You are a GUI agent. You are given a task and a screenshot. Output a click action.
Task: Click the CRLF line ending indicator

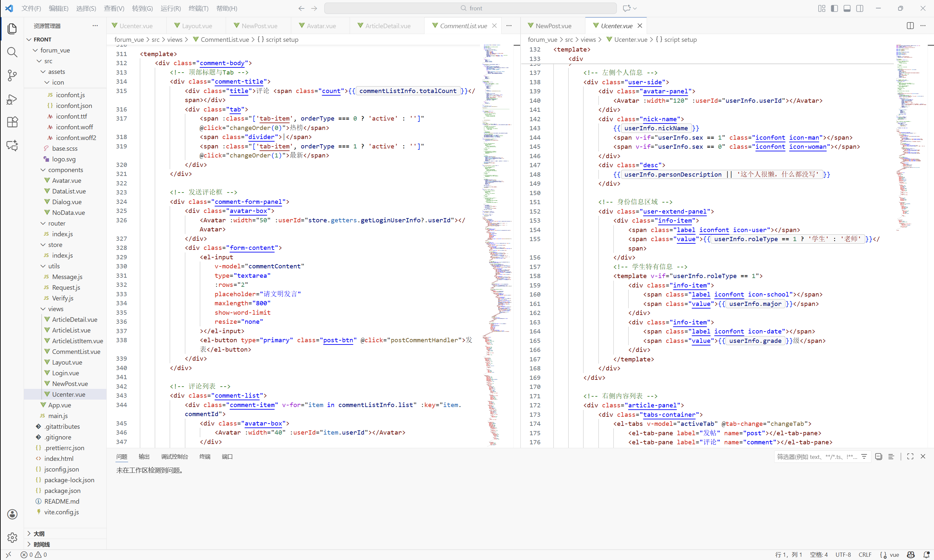[x=865, y=555]
